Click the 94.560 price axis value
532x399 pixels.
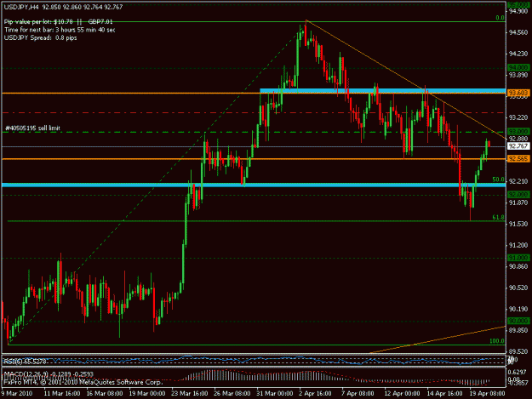(518, 32)
